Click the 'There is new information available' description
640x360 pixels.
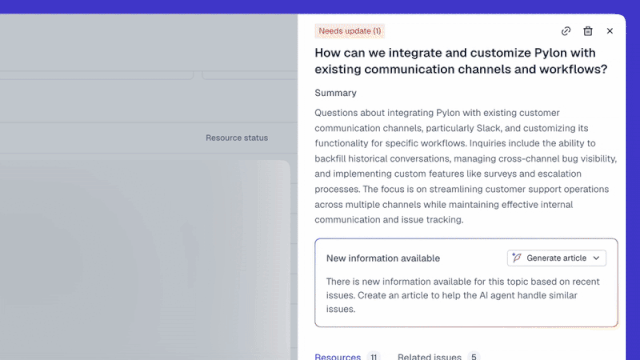(x=463, y=296)
